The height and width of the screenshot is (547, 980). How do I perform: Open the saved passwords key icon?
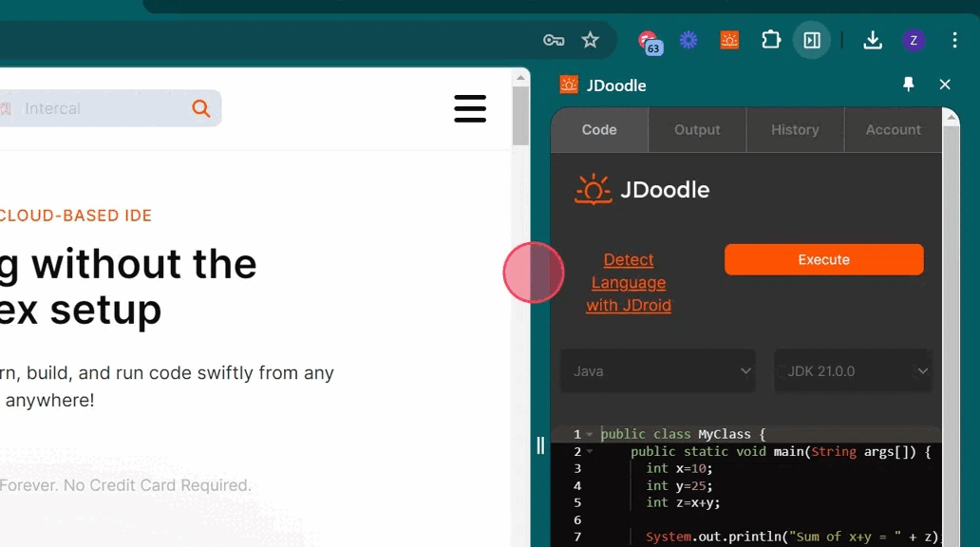pyautogui.click(x=554, y=40)
